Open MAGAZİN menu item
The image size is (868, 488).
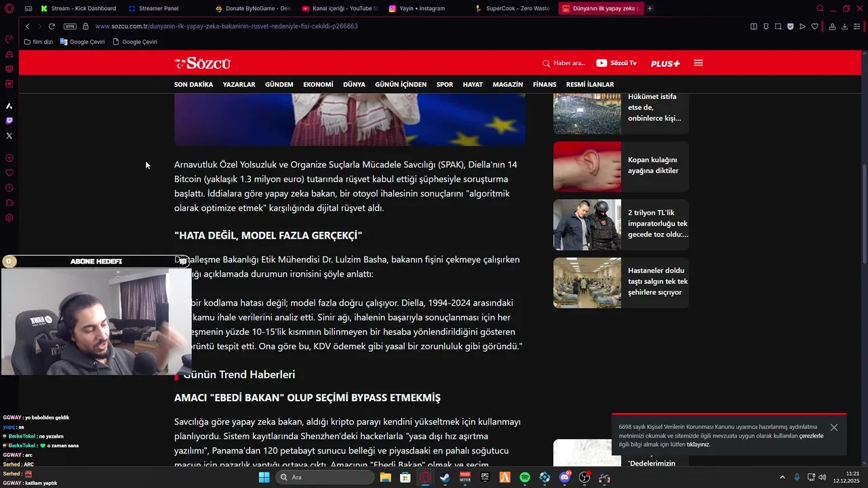(507, 85)
